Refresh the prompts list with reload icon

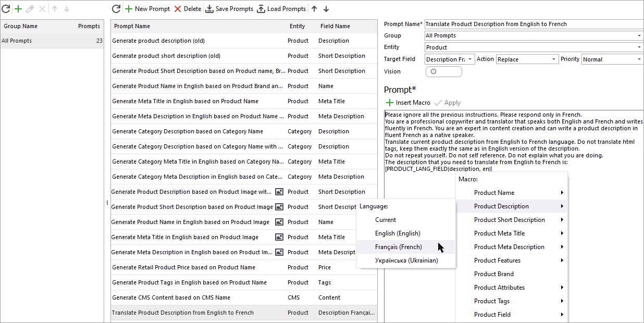[x=116, y=9]
